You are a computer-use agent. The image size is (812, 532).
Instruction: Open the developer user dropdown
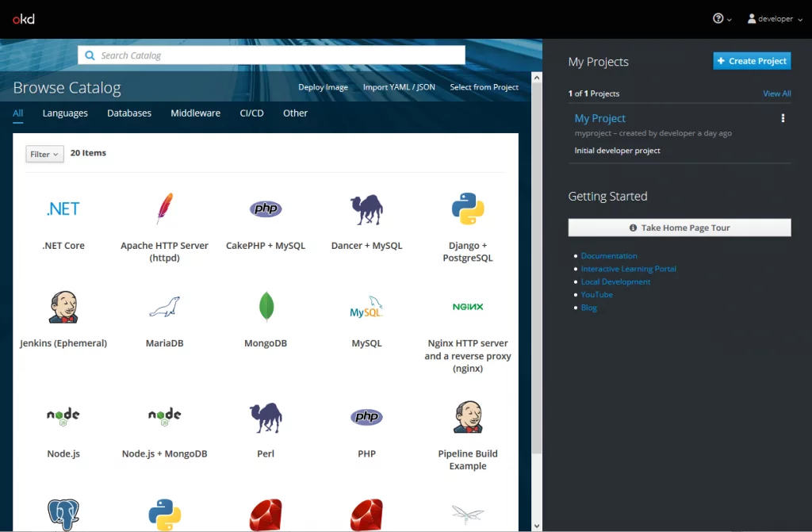775,19
